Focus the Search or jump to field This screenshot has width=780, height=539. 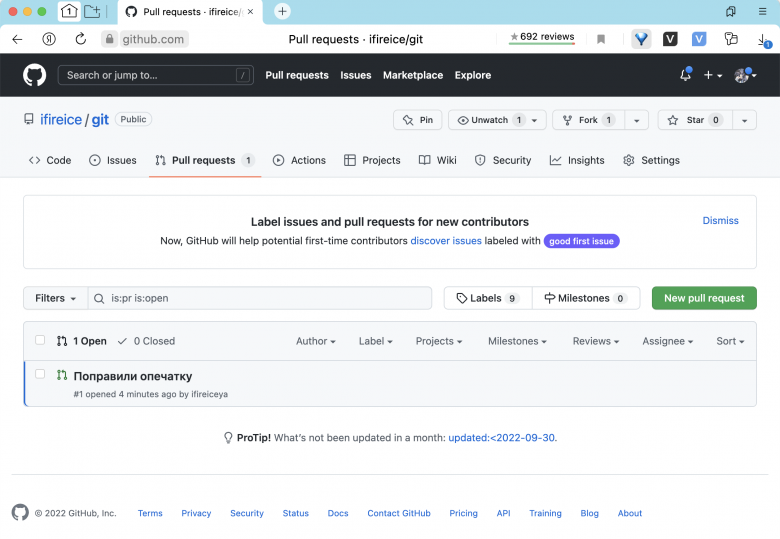156,75
